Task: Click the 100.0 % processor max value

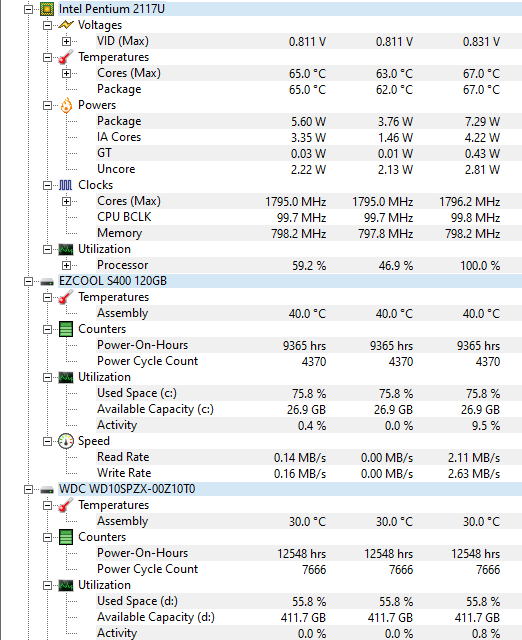Action: click(x=480, y=266)
